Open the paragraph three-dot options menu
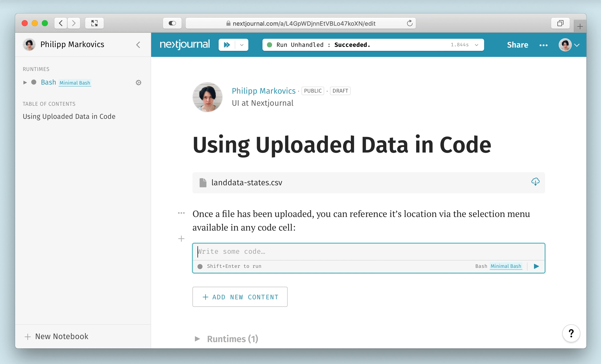Viewport: 601px width, 364px height. [181, 213]
